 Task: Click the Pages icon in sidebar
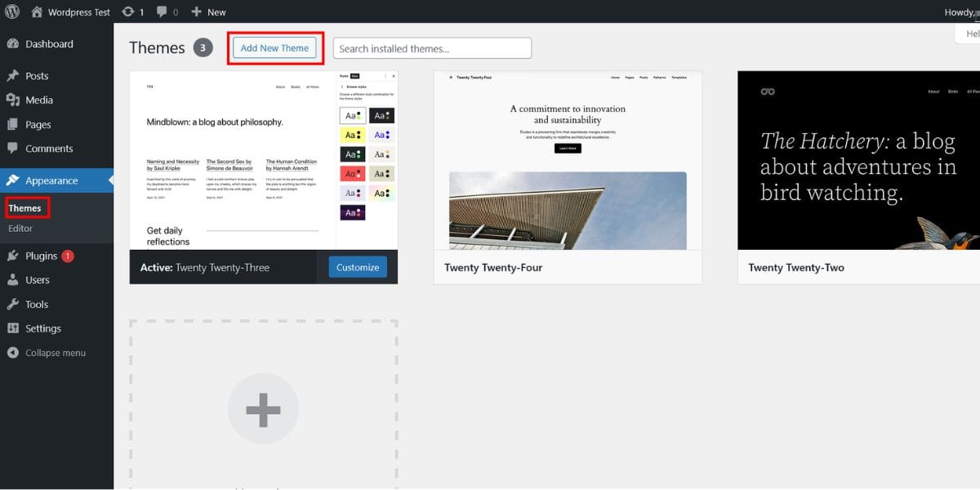point(12,125)
